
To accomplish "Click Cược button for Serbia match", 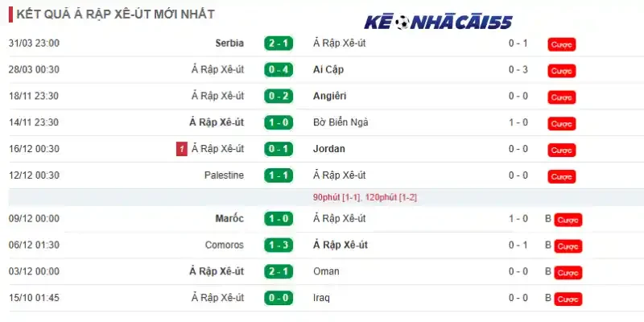I will [561, 44].
